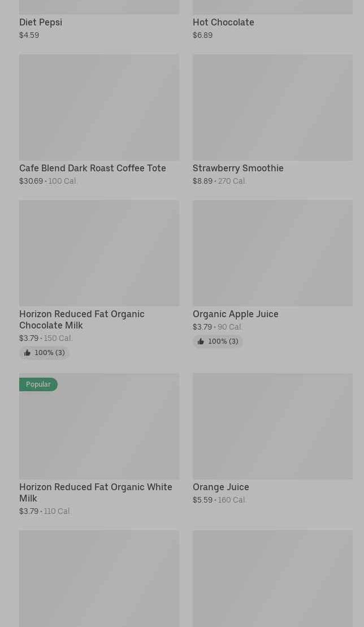
Task: Select Cafe Blend Dark Roast Coffee Tote title
Action: 93,168
